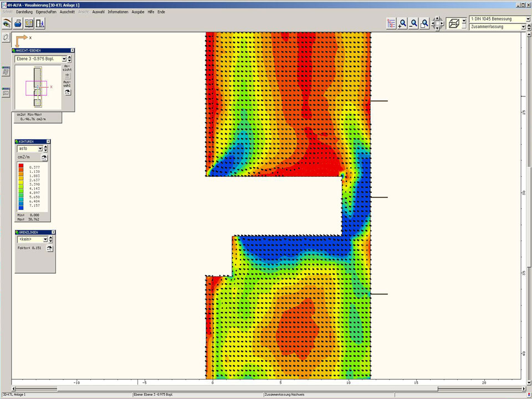The height and width of the screenshot is (399, 532).
Task: Collapse the GRENZLINIEN panel title arrow
Action: 53,232
